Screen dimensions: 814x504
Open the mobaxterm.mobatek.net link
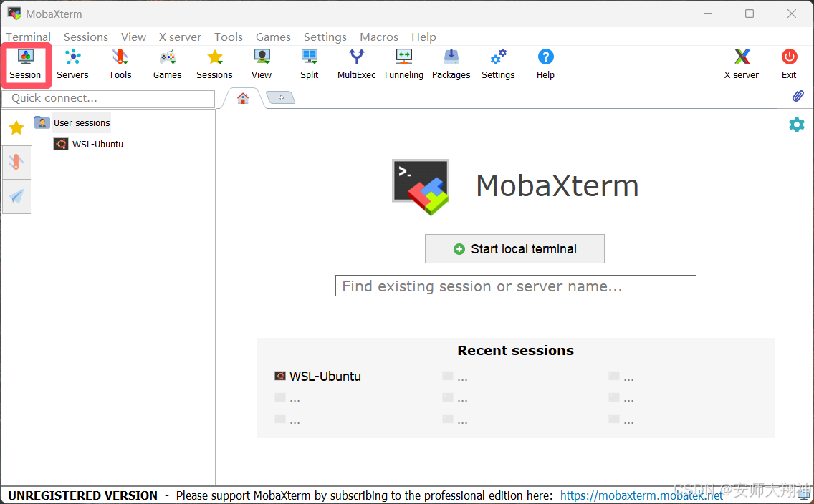[641, 495]
